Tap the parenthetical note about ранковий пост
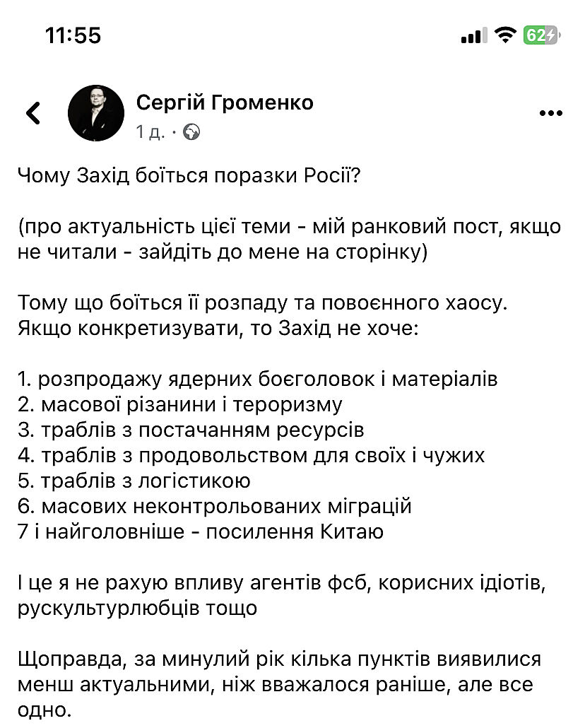 click(x=290, y=240)
